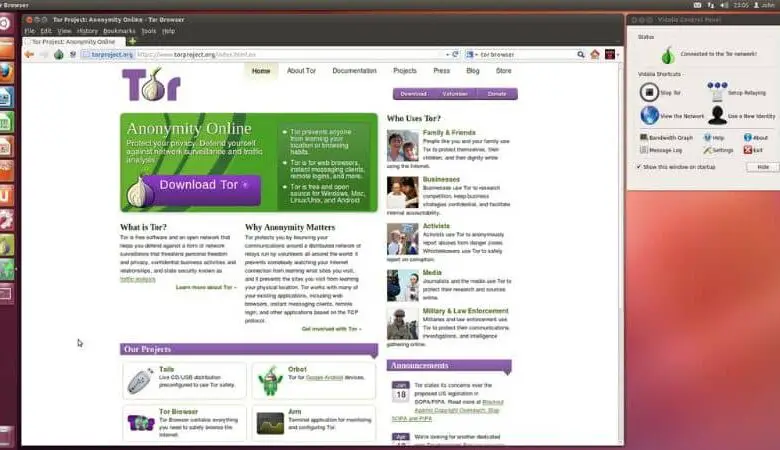Image resolution: width=780 pixels, height=450 pixels.
Task: Open Ubuntu Dash home from launcher top
Action: pyautogui.click(x=6, y=23)
